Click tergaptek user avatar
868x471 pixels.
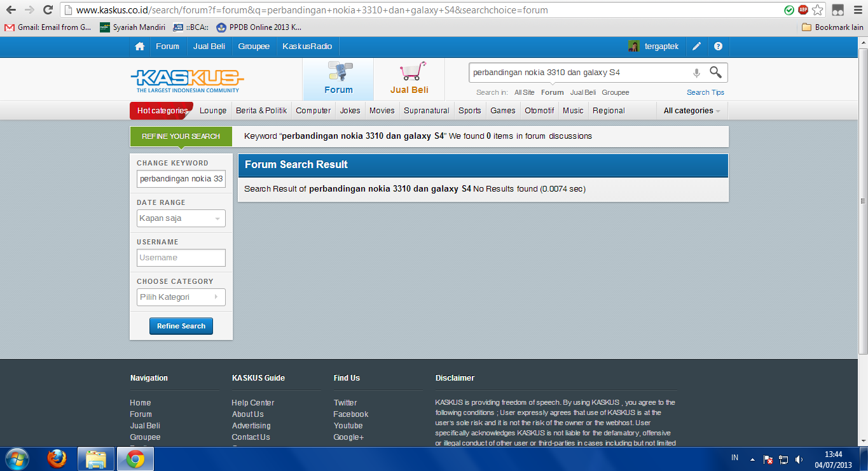633,46
